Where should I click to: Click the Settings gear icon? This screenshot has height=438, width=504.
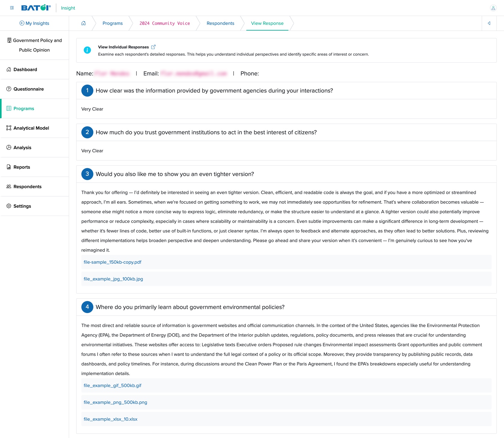[9, 206]
